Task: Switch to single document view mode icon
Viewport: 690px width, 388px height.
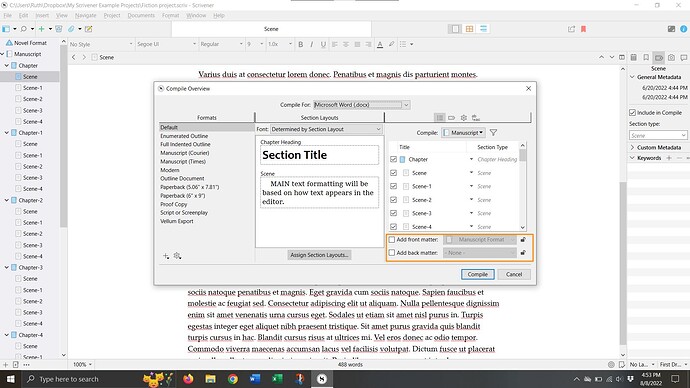Action: point(455,29)
